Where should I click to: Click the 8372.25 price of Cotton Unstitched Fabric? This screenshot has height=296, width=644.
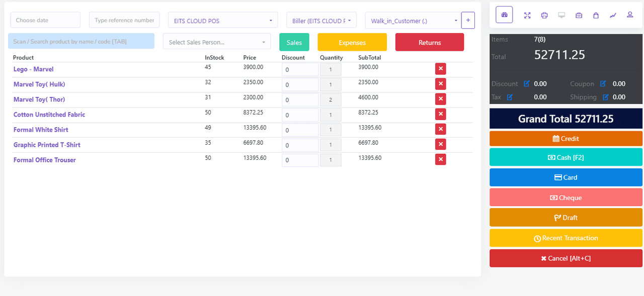point(253,113)
